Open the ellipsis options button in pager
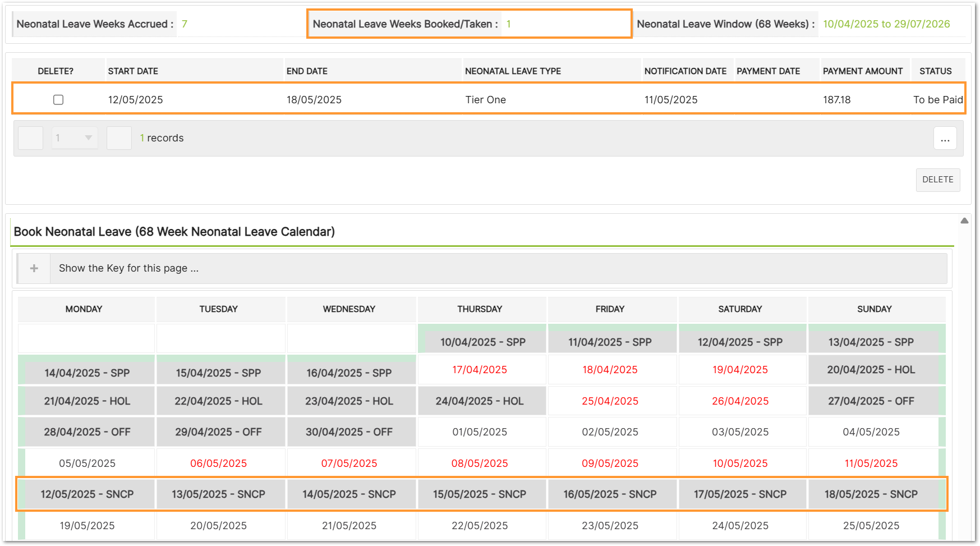The height and width of the screenshot is (546, 980). tap(945, 138)
